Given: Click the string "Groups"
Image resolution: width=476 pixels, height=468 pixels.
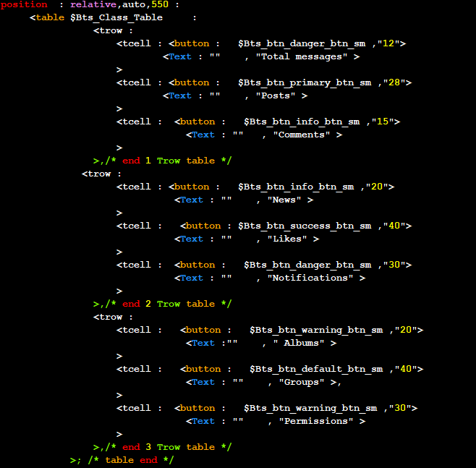Looking at the screenshot, I should tap(302, 383).
